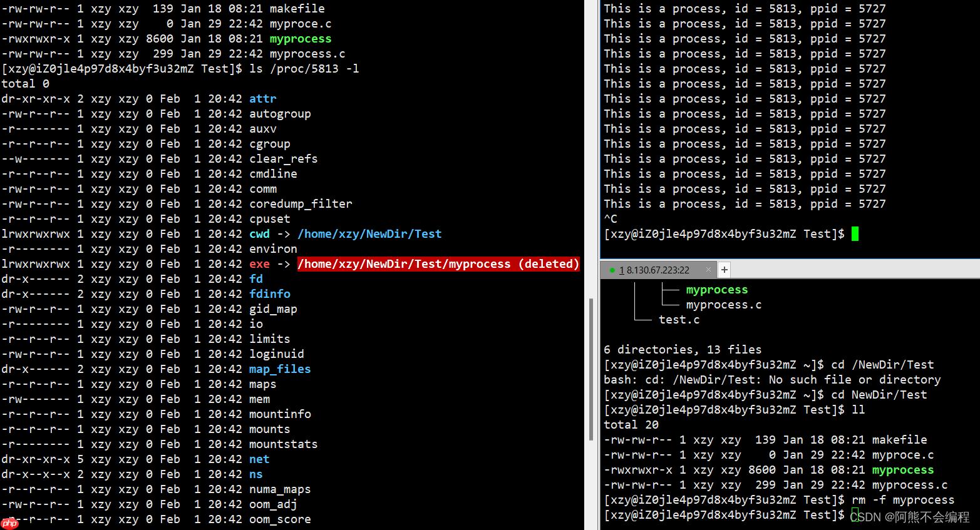Open a new session with the plus button
980x530 pixels.
pyautogui.click(x=725, y=270)
